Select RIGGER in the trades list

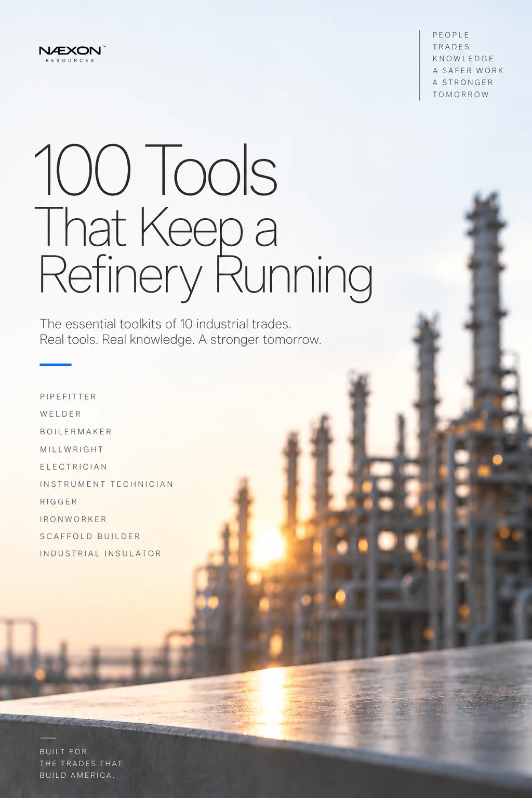pyautogui.click(x=59, y=502)
